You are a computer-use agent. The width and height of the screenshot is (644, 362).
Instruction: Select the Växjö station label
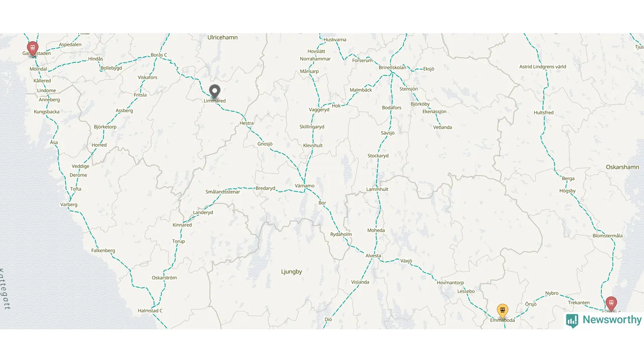406,261
